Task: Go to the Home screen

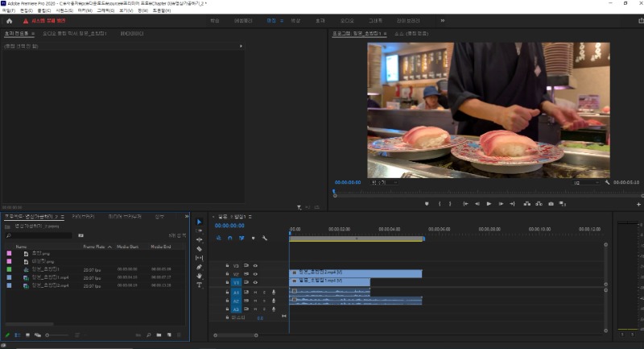Action: [x=9, y=21]
